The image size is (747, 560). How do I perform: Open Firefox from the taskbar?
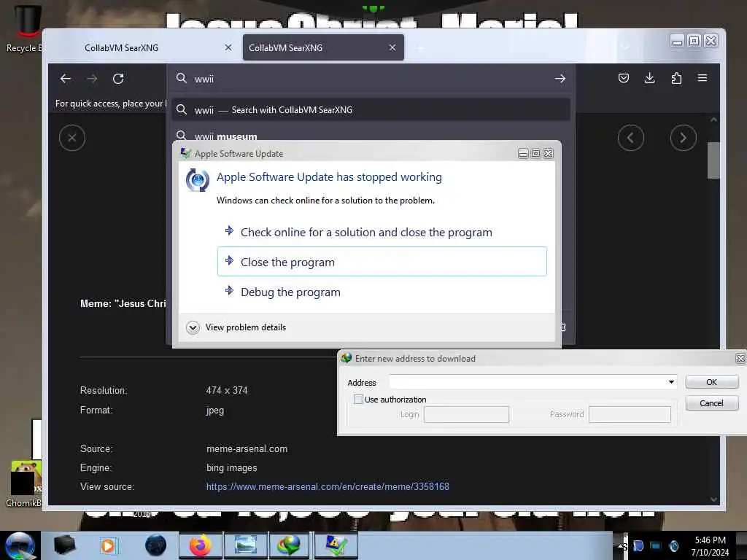tap(201, 545)
